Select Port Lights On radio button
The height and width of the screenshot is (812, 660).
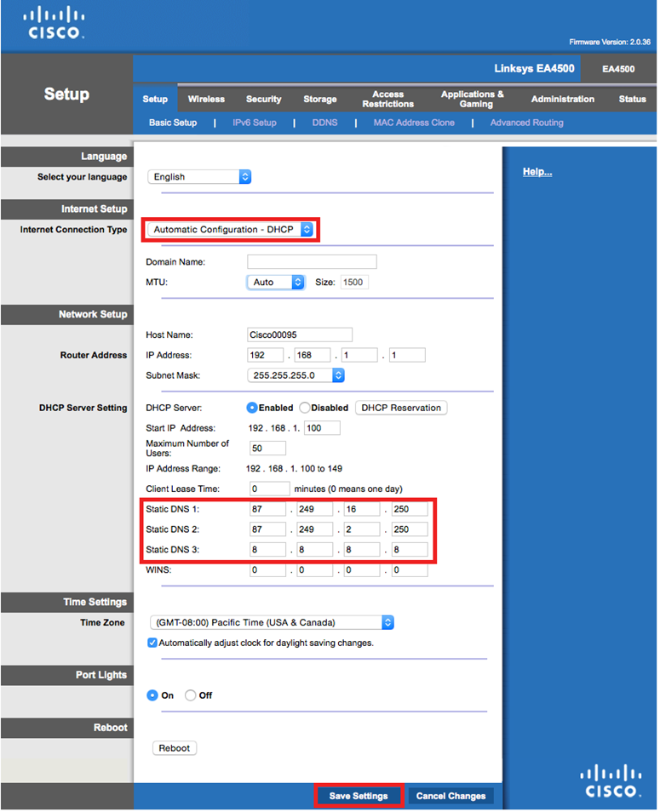click(152, 695)
